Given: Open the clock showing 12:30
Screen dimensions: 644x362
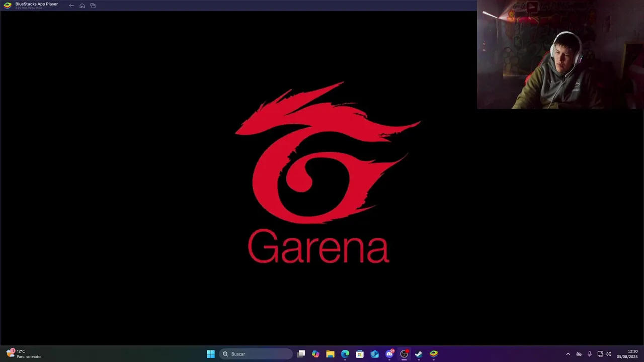Looking at the screenshot, I should 627,354.
